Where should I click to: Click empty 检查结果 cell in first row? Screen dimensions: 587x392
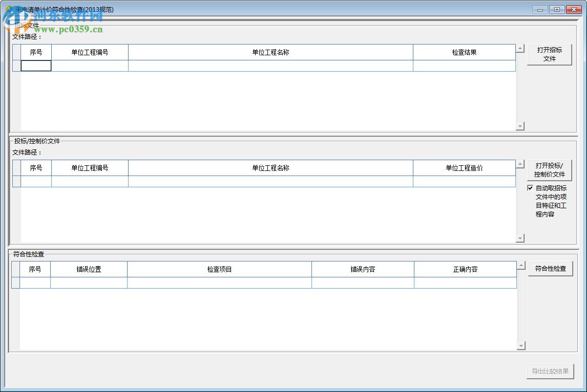point(464,66)
